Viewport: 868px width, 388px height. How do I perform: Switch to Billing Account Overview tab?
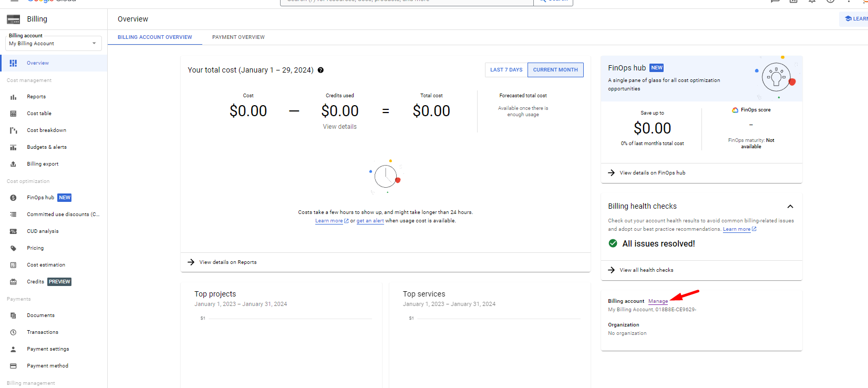[x=155, y=37]
